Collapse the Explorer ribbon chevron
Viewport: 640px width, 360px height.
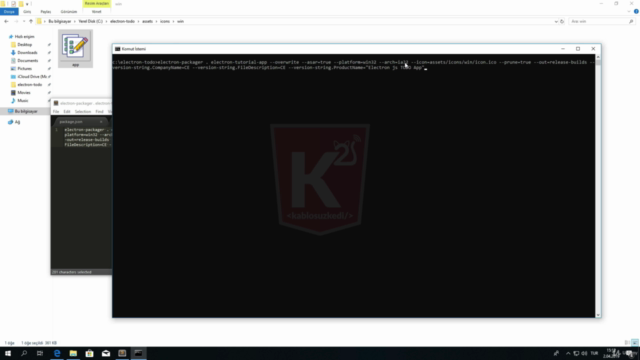tap(629, 11)
